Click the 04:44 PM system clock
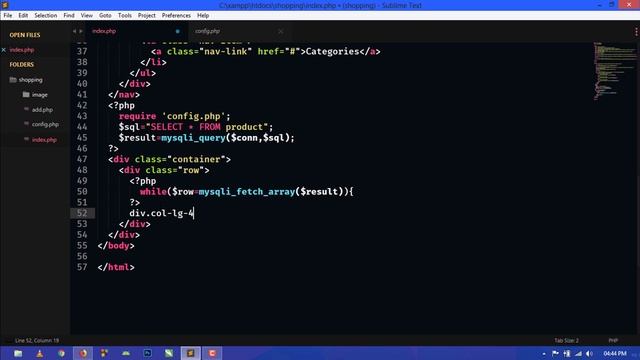 [614, 353]
